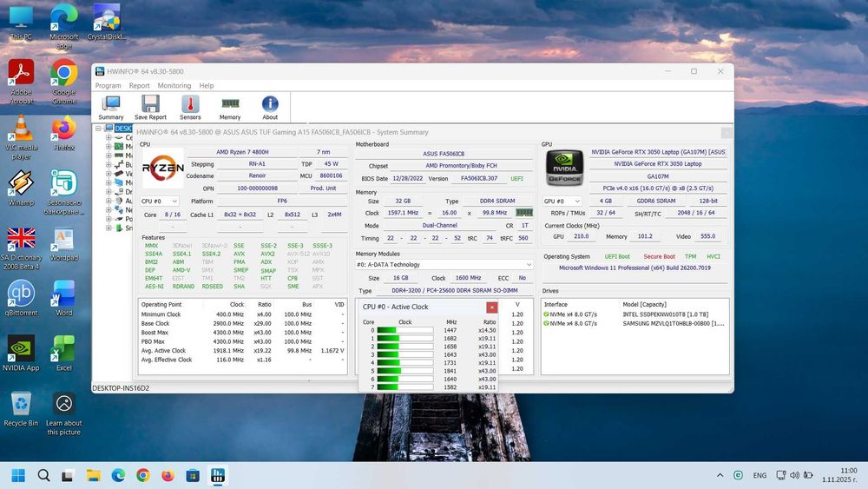Viewport: 868px width, 489px height.
Task: Open the About info icon in toolbar
Action: [x=270, y=108]
